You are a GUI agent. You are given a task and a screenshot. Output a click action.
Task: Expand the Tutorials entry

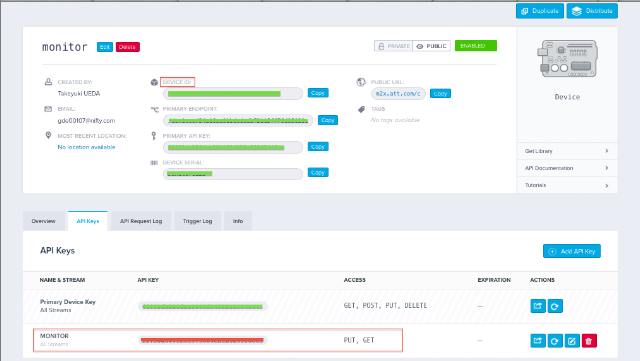tap(567, 185)
